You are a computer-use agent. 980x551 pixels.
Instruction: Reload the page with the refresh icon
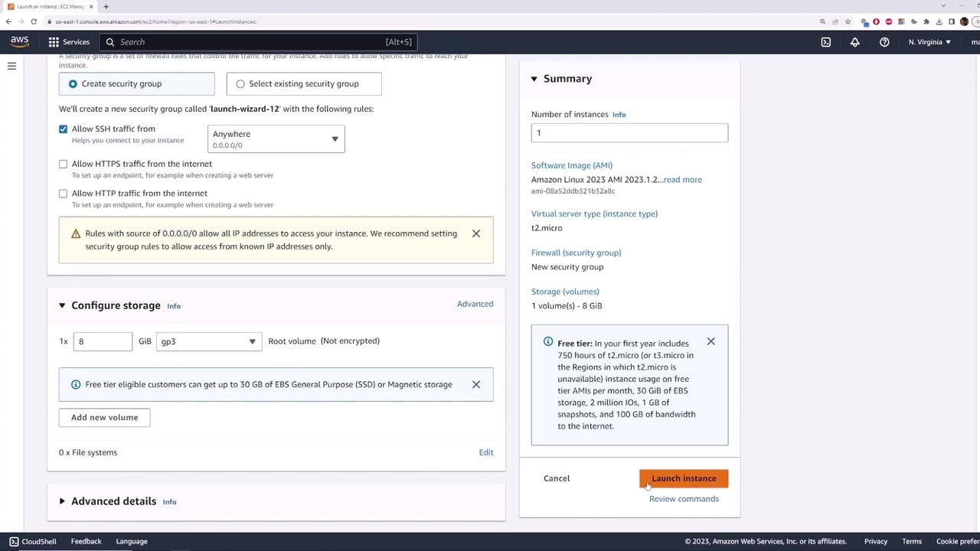pyautogui.click(x=34, y=21)
